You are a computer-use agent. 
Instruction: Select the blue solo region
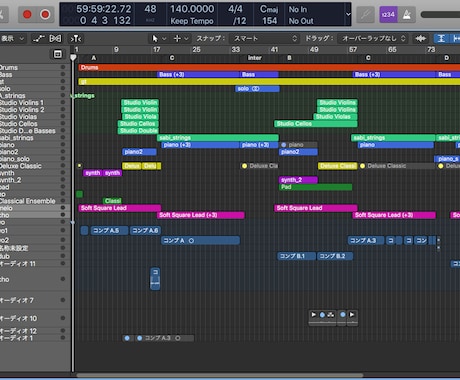[x=257, y=89]
